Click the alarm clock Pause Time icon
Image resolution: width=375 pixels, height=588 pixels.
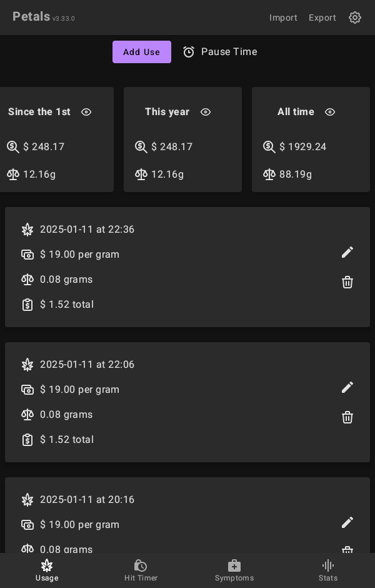point(189,52)
